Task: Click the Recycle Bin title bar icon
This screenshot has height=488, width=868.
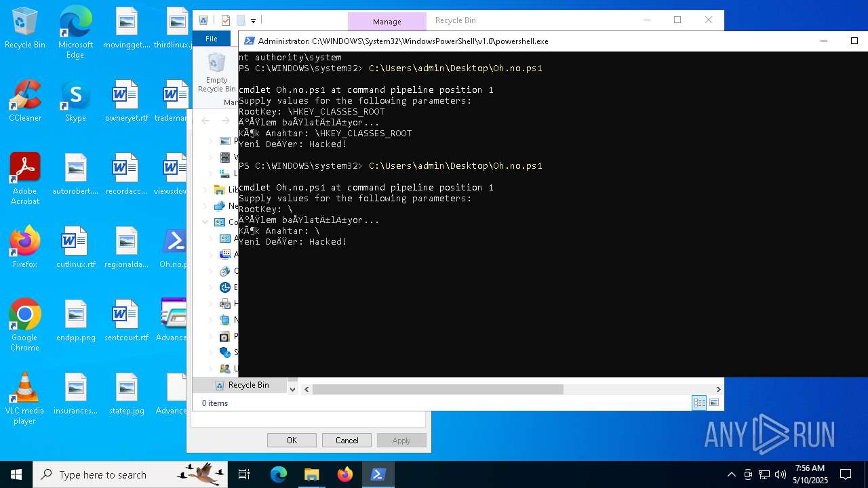Action: (203, 20)
